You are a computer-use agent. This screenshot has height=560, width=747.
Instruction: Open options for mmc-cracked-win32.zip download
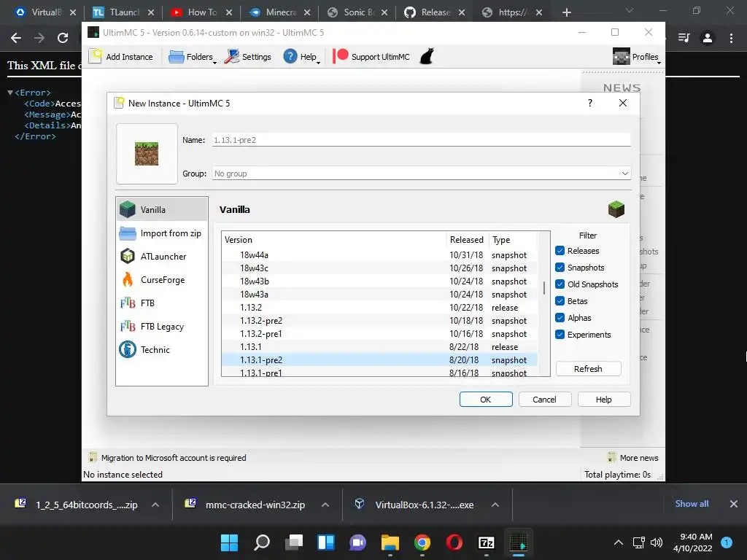(325, 505)
